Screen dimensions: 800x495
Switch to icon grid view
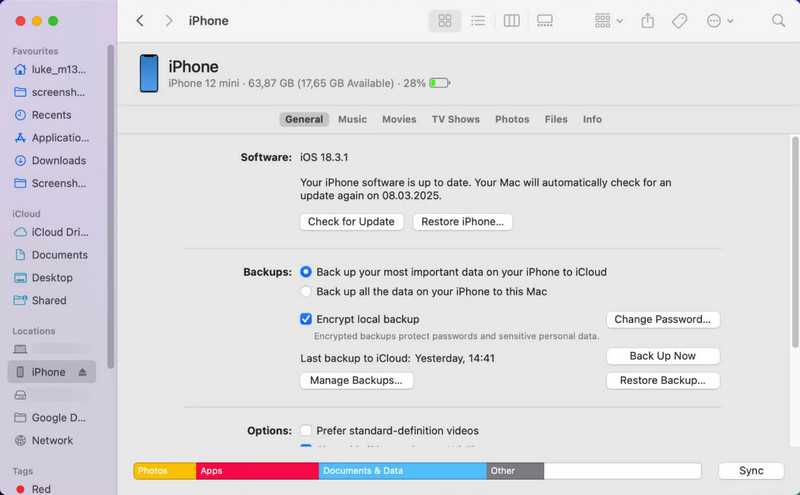[445, 21]
